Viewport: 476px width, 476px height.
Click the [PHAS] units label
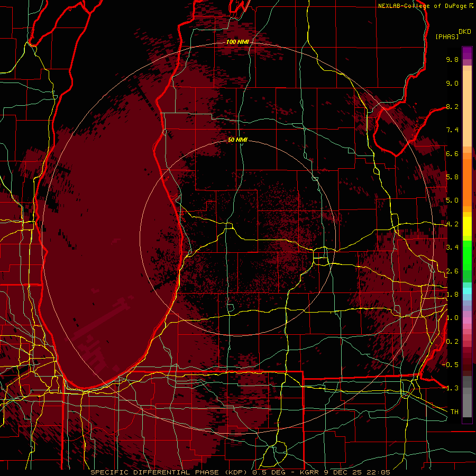click(x=447, y=36)
